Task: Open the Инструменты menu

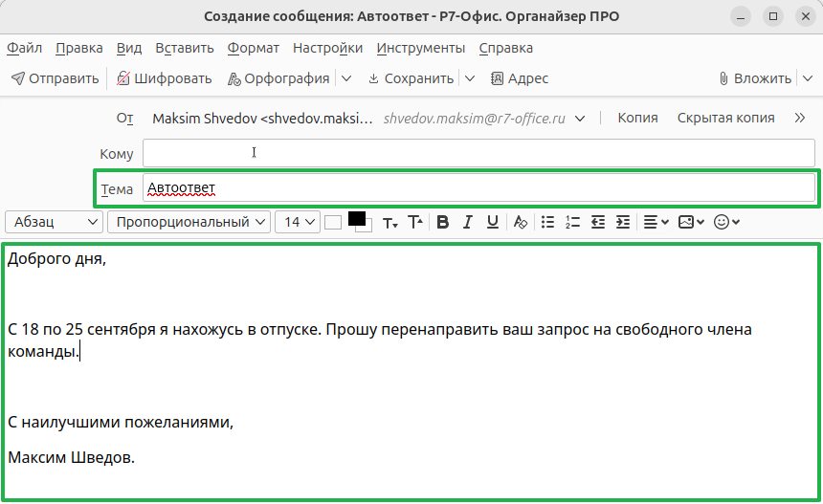Action: 420,48
